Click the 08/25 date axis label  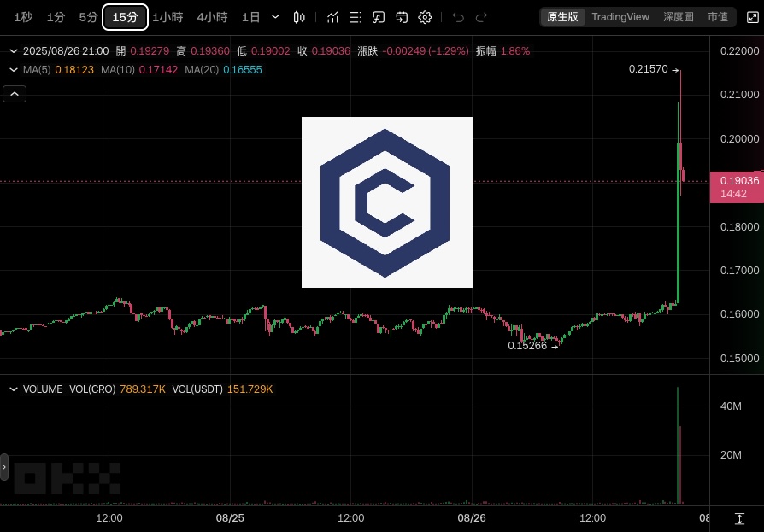230,518
